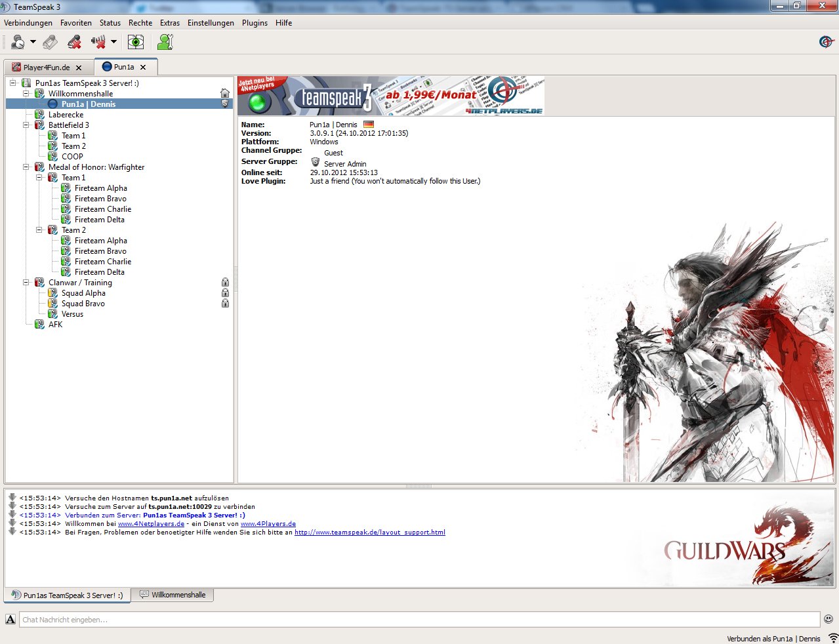Open the Verbindungen menu
Screen dimensions: 839x644
(28, 23)
